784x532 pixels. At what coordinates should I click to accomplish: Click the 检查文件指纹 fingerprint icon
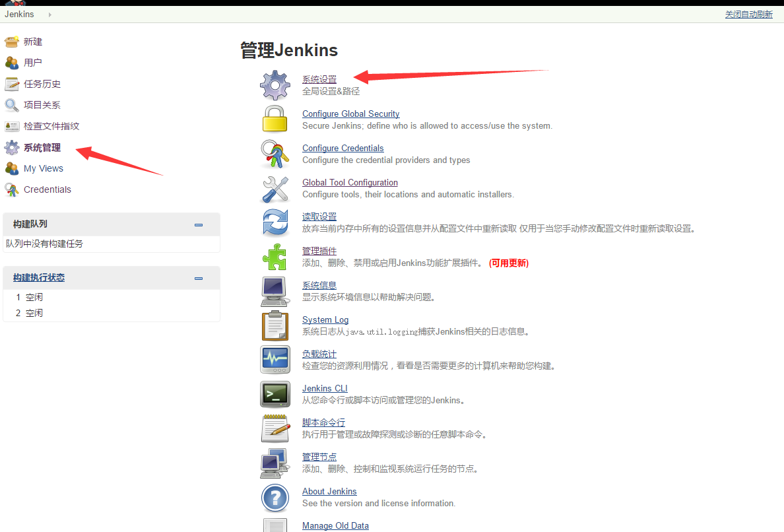(x=11, y=126)
